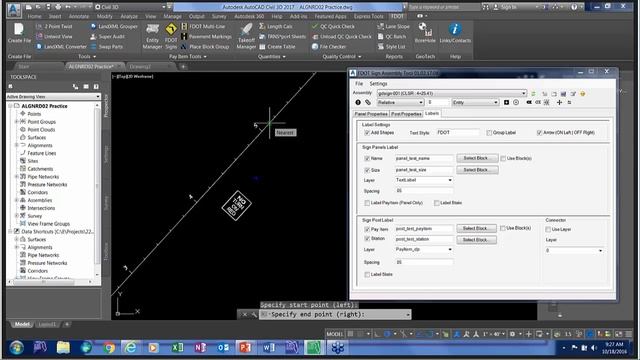Uncheck the Sign Panels Size checkbox
Screen dimensions: 640x360
[367, 170]
